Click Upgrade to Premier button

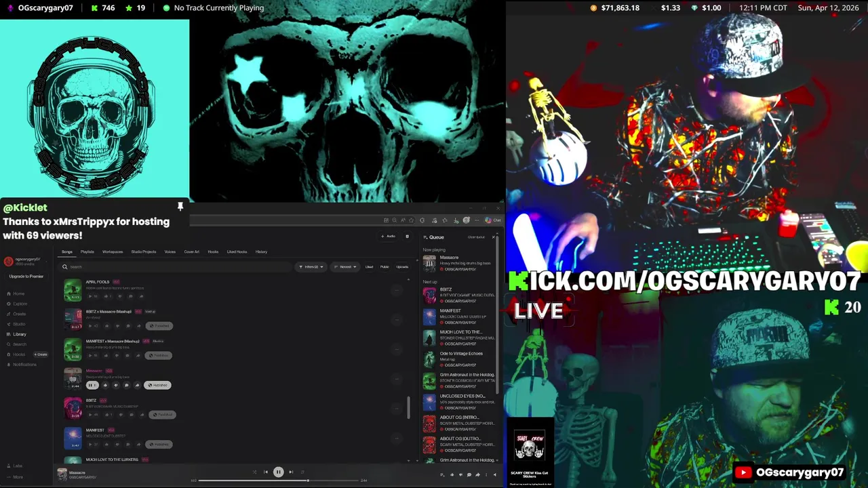click(26, 277)
